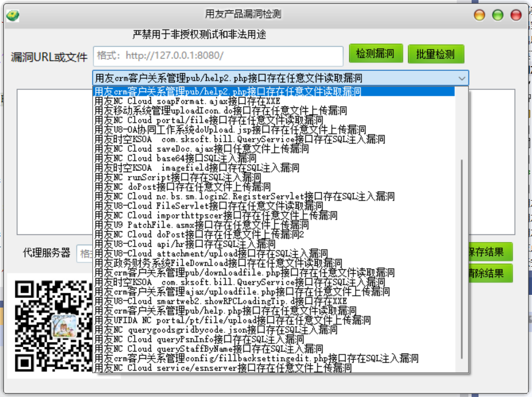Select 用友NC doPost 任意文件上传漏洞 option
The width and height of the screenshot is (532, 397).
pyautogui.click(x=274, y=187)
